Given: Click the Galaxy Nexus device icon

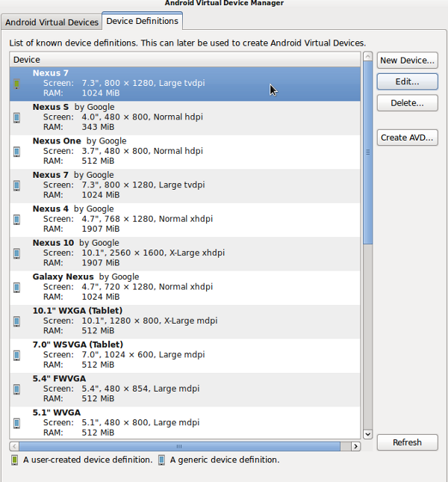Looking at the screenshot, I should [17, 288].
